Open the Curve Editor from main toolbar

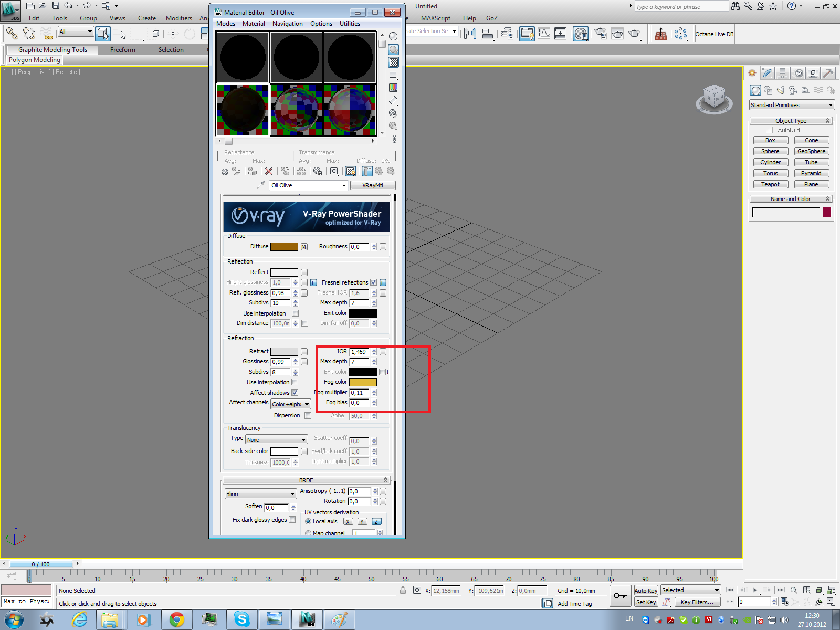coord(544,34)
